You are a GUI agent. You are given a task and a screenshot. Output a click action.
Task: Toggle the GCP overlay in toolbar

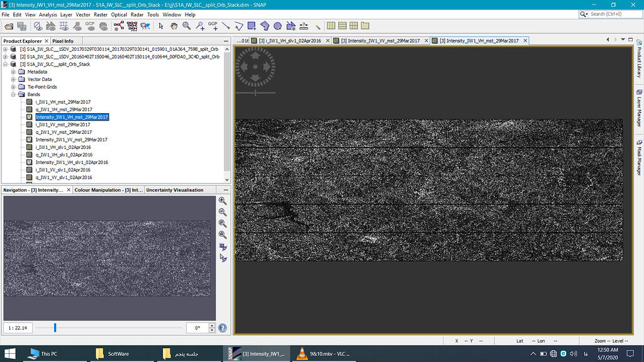click(90, 26)
